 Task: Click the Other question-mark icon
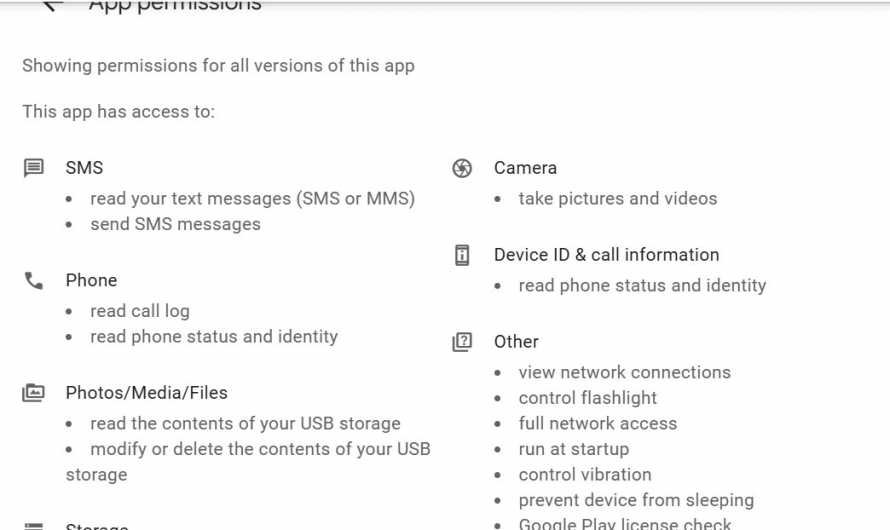coord(462,342)
